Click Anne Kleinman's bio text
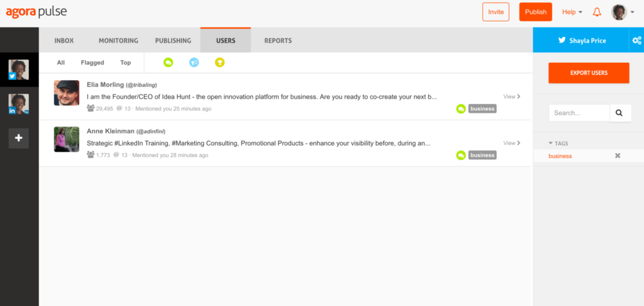Viewport: 644px width, 306px height. click(x=258, y=144)
